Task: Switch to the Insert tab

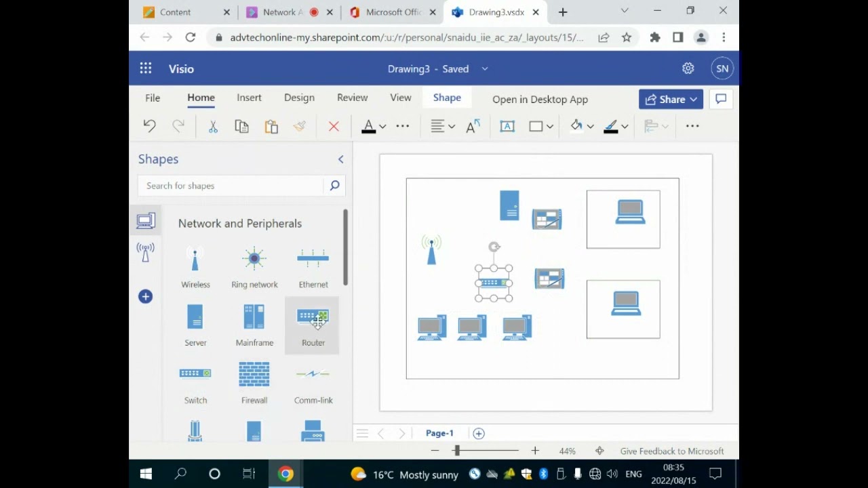Action: (x=249, y=98)
